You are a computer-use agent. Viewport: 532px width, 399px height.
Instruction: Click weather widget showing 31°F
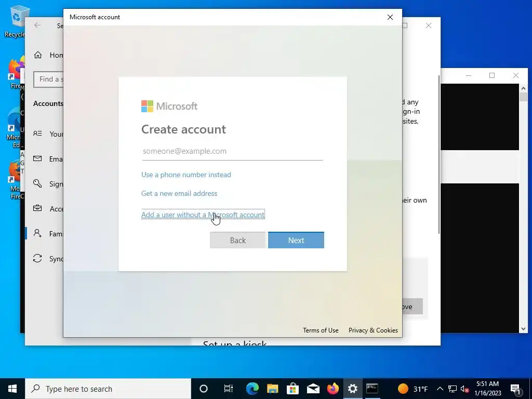click(x=412, y=389)
